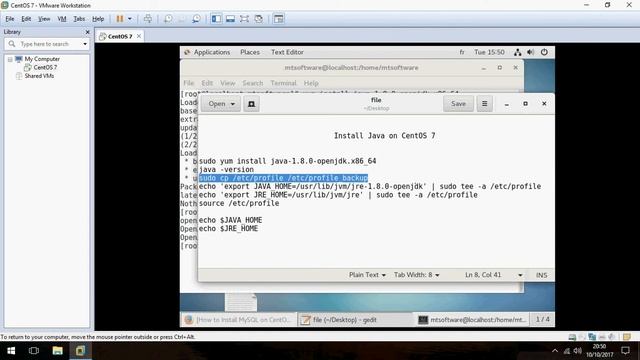Take a snapshot of this virtual machine
The width and height of the screenshot is (640, 360).
[168, 19]
